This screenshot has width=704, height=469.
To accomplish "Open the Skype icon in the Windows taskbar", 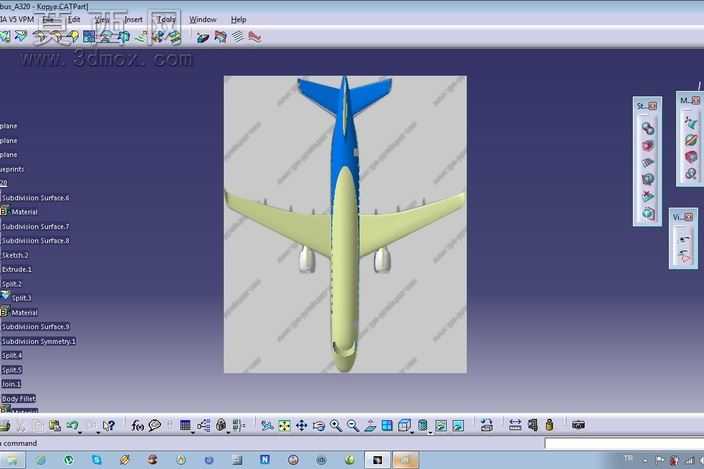I will (x=97, y=459).
